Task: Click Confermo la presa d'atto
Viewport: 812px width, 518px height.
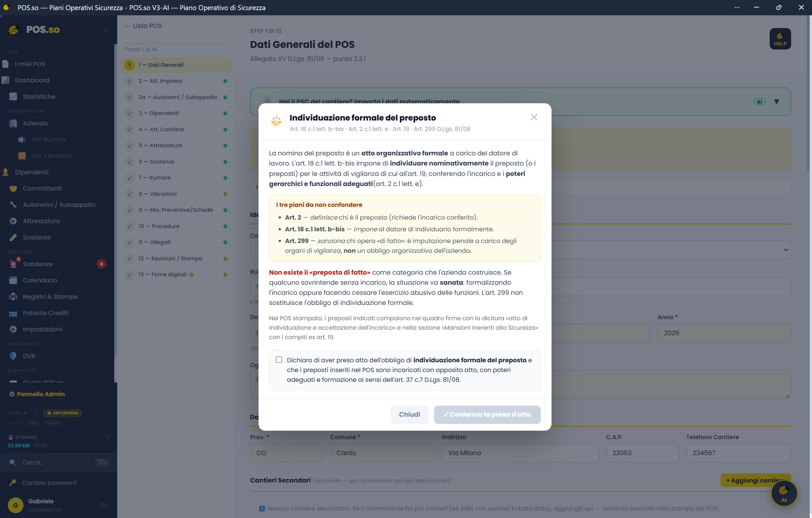Action: click(x=487, y=414)
